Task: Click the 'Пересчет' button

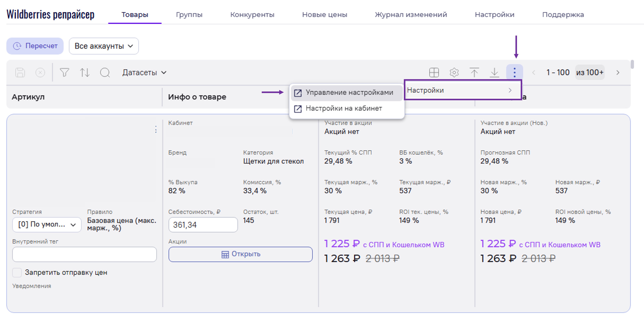Action: [35, 46]
